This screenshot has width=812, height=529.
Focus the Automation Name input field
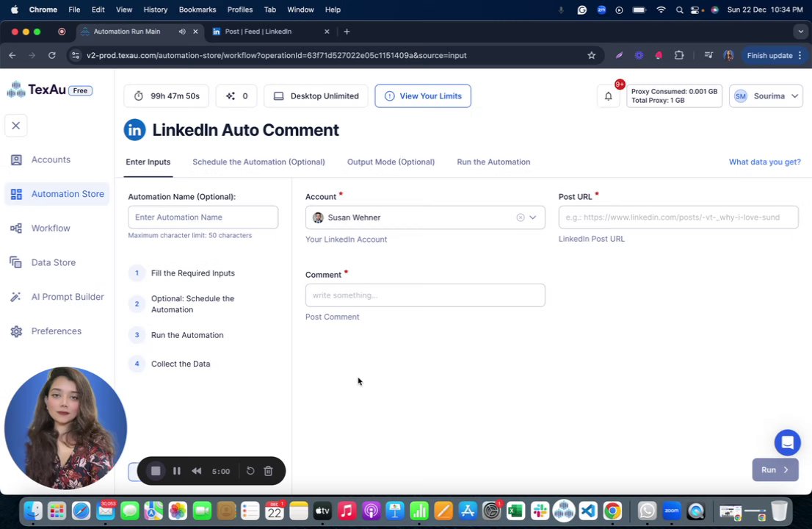pos(203,217)
